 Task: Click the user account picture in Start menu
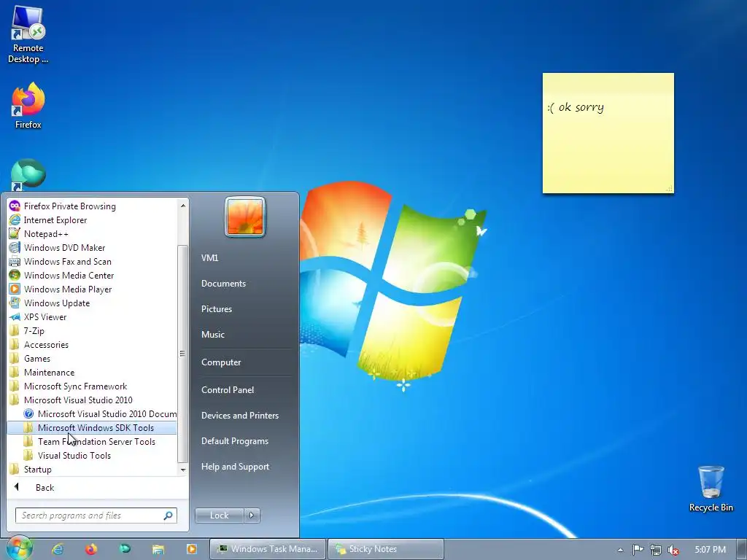[x=245, y=217]
